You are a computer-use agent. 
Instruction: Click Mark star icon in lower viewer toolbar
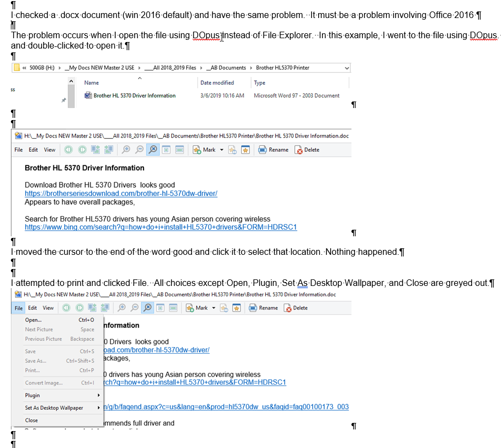[x=190, y=308]
